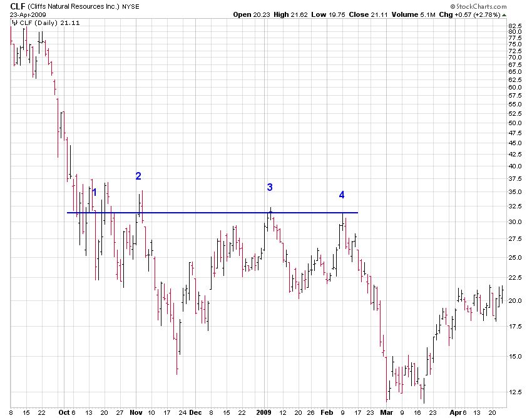Click the 22.5 price axis label
Viewport: 532px width, 418px height.
(514, 278)
